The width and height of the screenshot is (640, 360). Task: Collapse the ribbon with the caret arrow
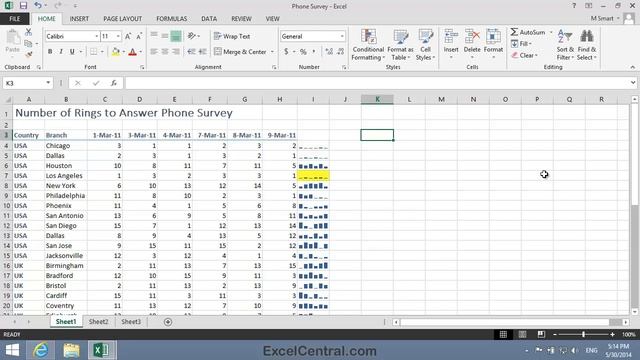(633, 67)
